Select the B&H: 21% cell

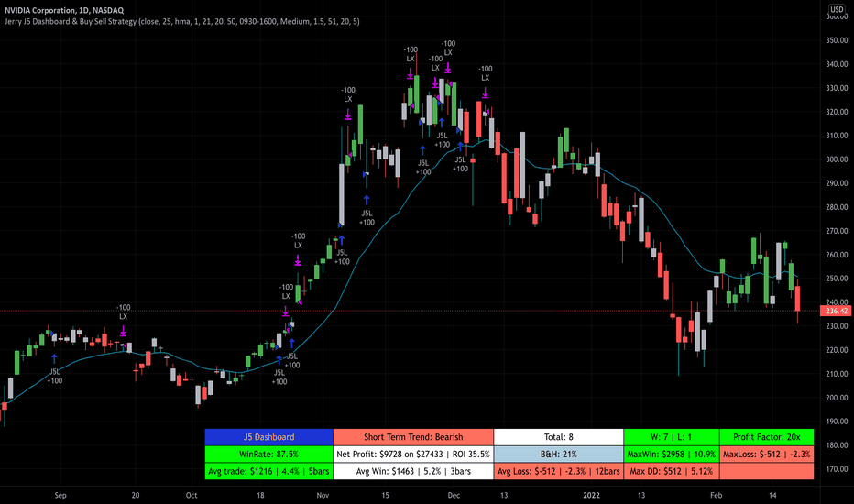pos(559,454)
